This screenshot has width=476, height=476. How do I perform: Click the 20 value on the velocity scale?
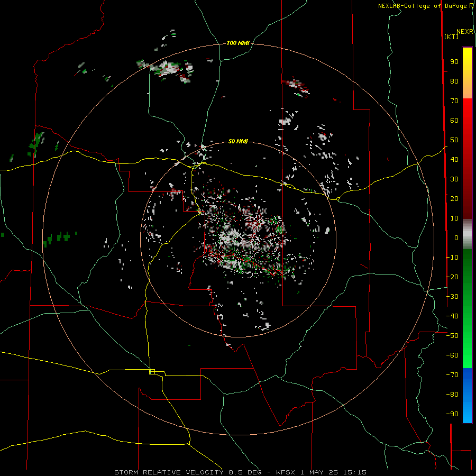click(x=454, y=199)
